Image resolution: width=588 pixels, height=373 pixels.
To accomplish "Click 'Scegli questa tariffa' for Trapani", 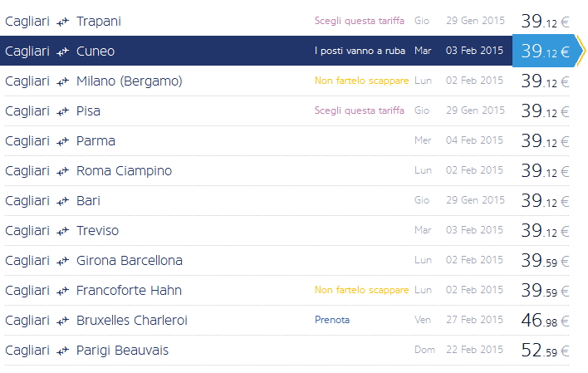I will (360, 21).
